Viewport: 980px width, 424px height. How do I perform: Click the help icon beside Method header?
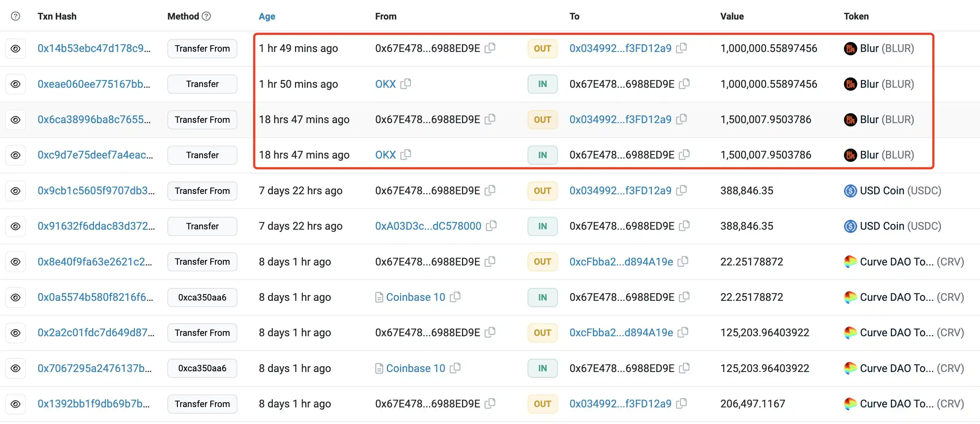pos(206,16)
